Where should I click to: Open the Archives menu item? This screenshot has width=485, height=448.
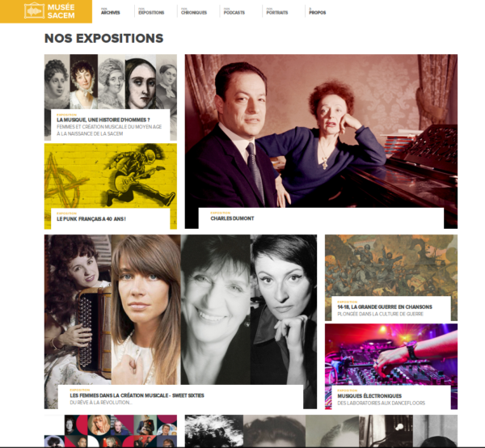[111, 11]
